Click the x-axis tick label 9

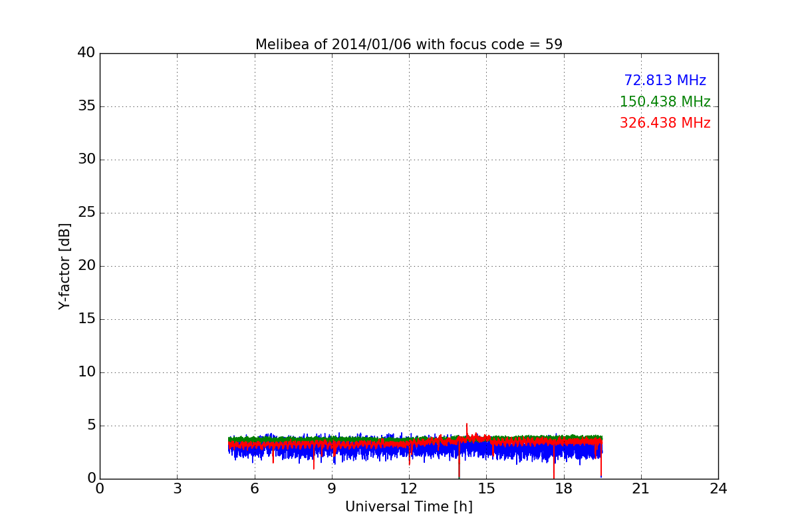pyautogui.click(x=332, y=489)
